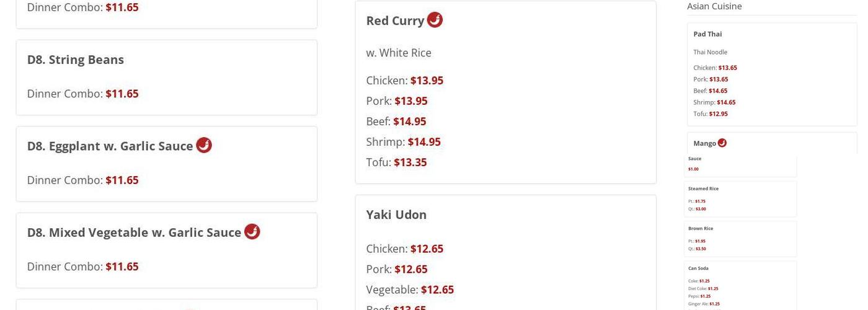Choose Red Curry Shrimp $14.95 option

coord(403,142)
